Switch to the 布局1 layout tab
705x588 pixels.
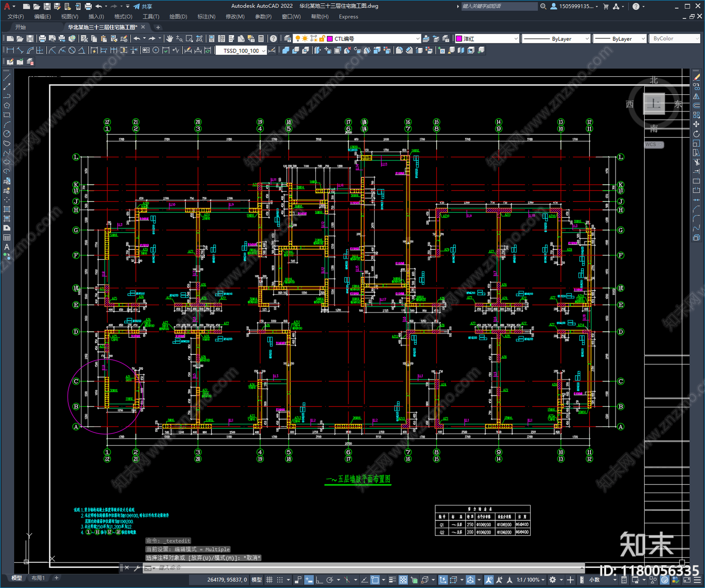coord(38,578)
